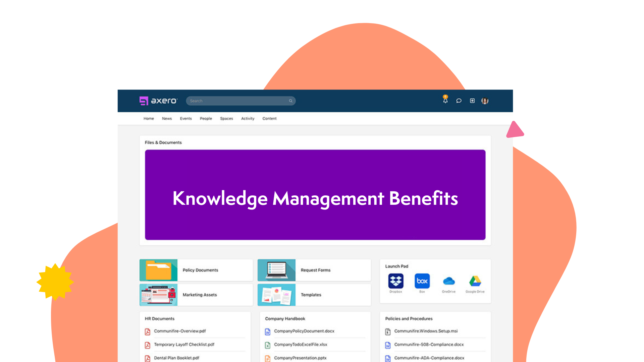Open the Communifire-Overview.pdf file
The height and width of the screenshot is (362, 644).
[x=180, y=331]
